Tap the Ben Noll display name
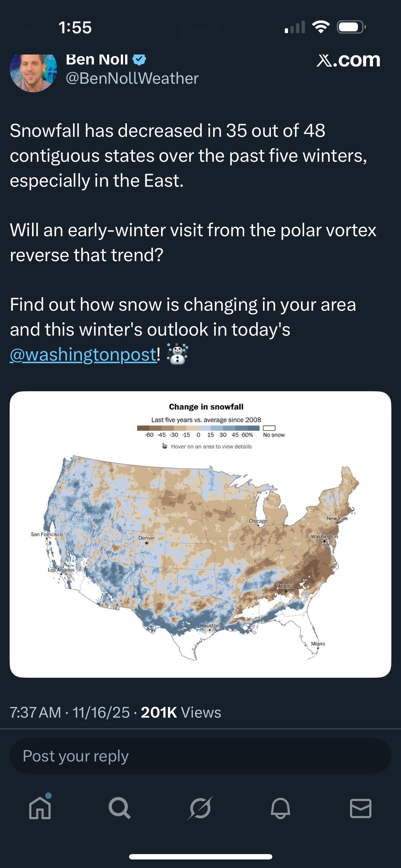This screenshot has height=868, width=401. coord(97,60)
